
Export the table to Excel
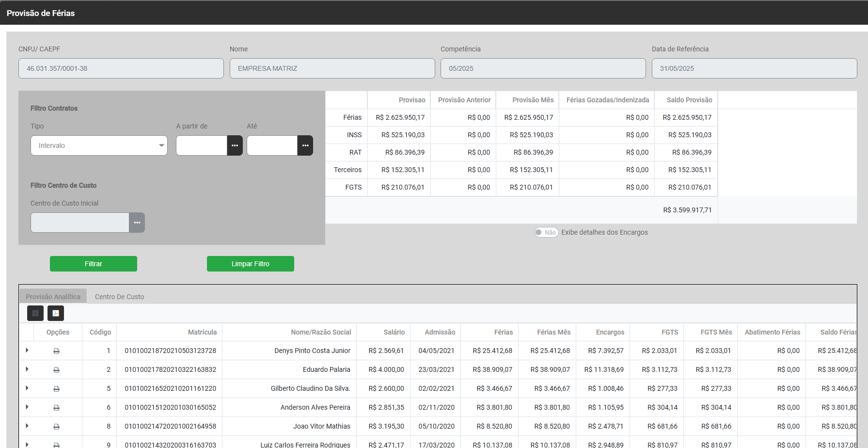[35, 313]
